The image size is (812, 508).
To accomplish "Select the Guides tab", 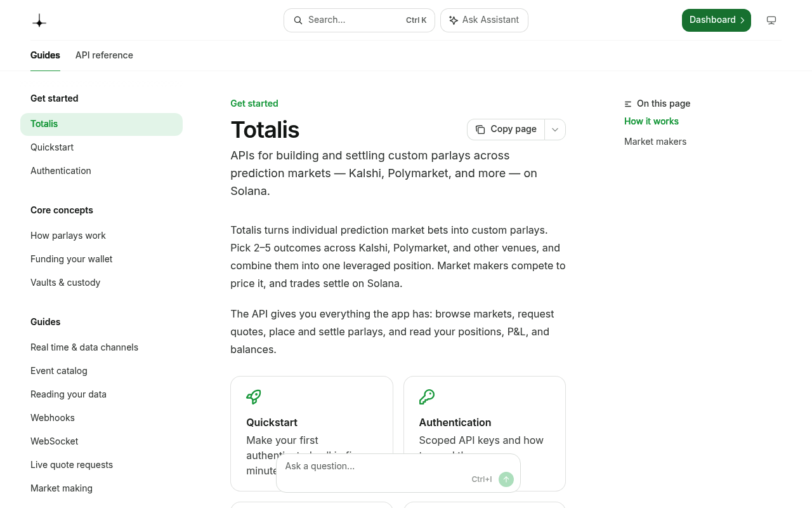I will click(x=45, y=55).
